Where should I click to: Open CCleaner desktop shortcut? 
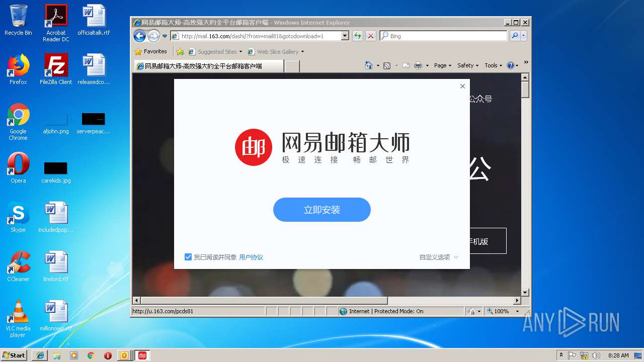18,266
